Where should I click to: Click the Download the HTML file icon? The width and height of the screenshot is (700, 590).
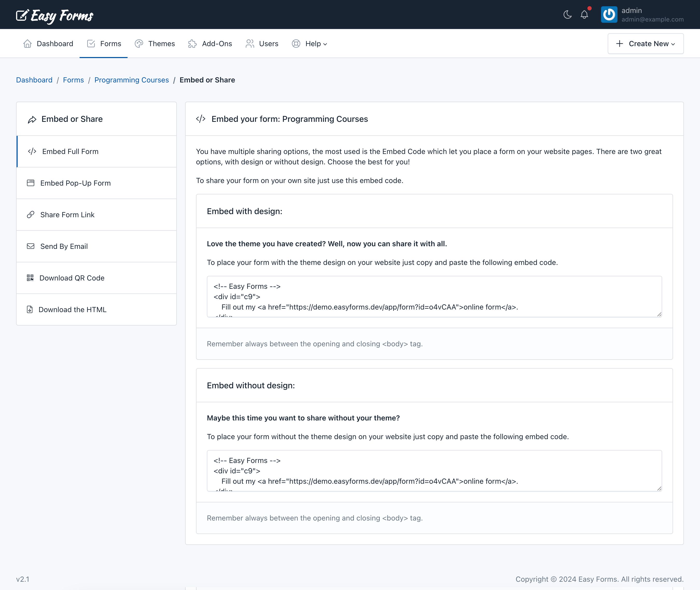(30, 309)
